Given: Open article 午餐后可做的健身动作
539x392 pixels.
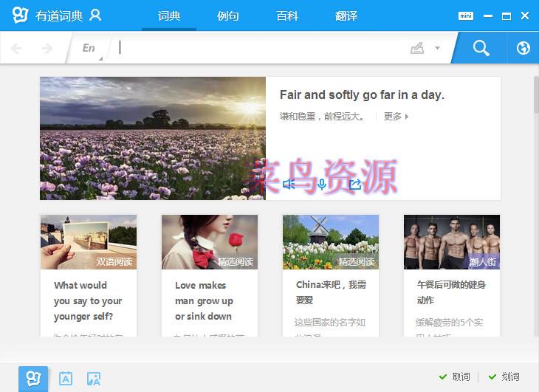Looking at the screenshot, I should click(x=451, y=292).
